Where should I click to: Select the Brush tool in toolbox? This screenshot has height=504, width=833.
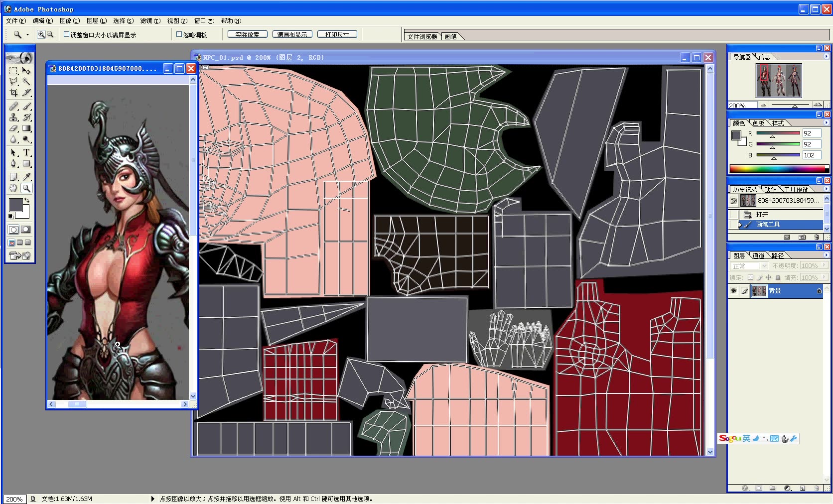click(26, 106)
